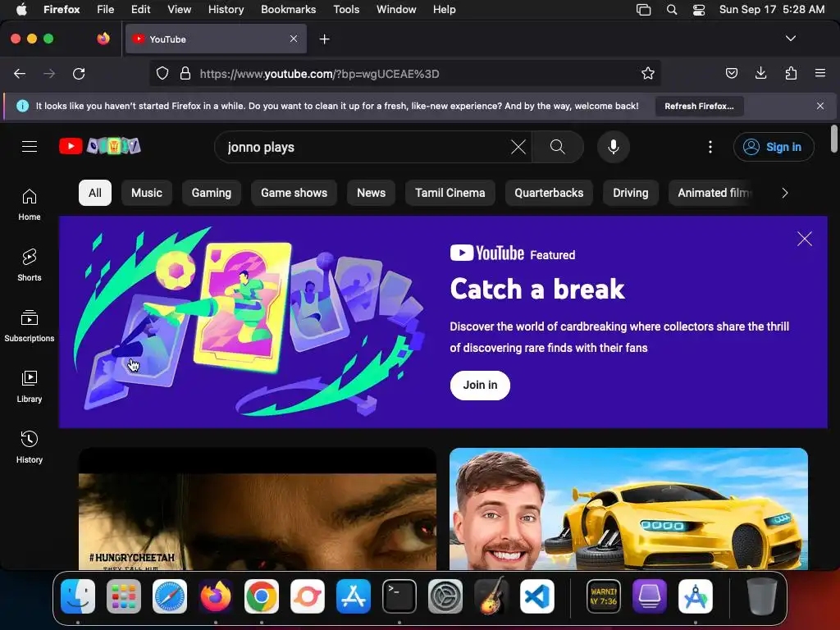Select the Tamil Cinema chip
Screen dimensions: 840x630
tap(450, 193)
